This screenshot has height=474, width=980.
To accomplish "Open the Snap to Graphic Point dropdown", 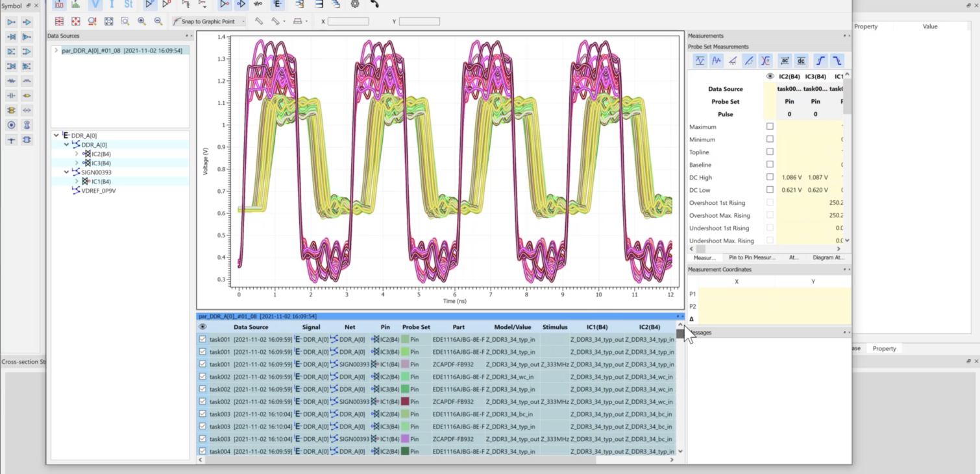I will (243, 21).
